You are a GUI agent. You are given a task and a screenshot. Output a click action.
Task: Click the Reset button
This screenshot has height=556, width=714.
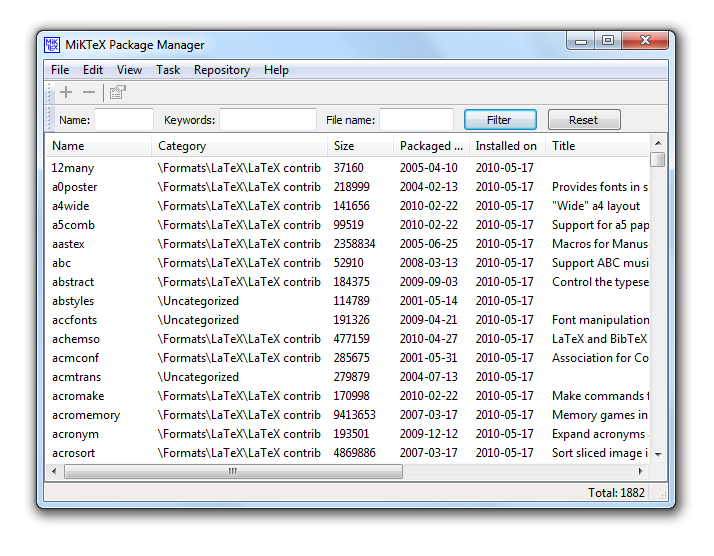click(584, 120)
